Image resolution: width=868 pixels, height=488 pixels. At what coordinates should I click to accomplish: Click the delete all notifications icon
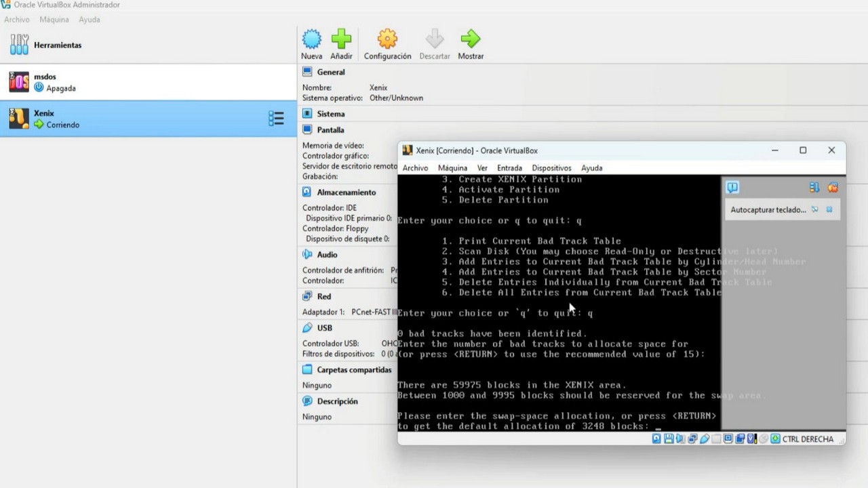pyautogui.click(x=833, y=188)
